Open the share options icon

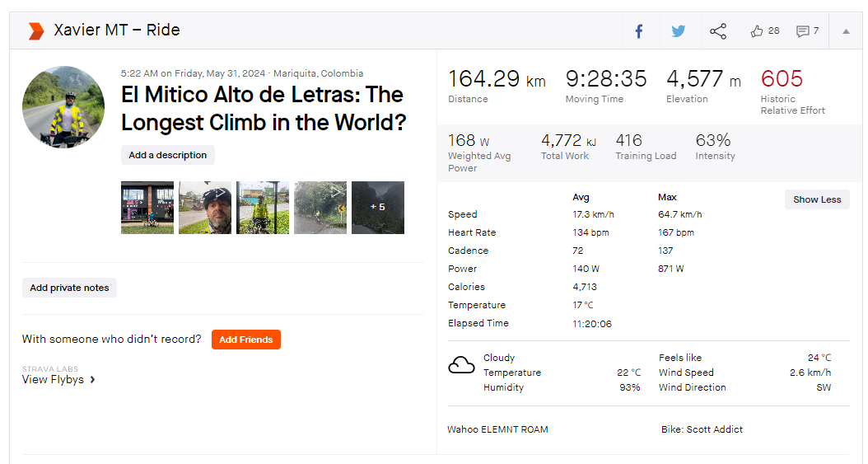(718, 31)
